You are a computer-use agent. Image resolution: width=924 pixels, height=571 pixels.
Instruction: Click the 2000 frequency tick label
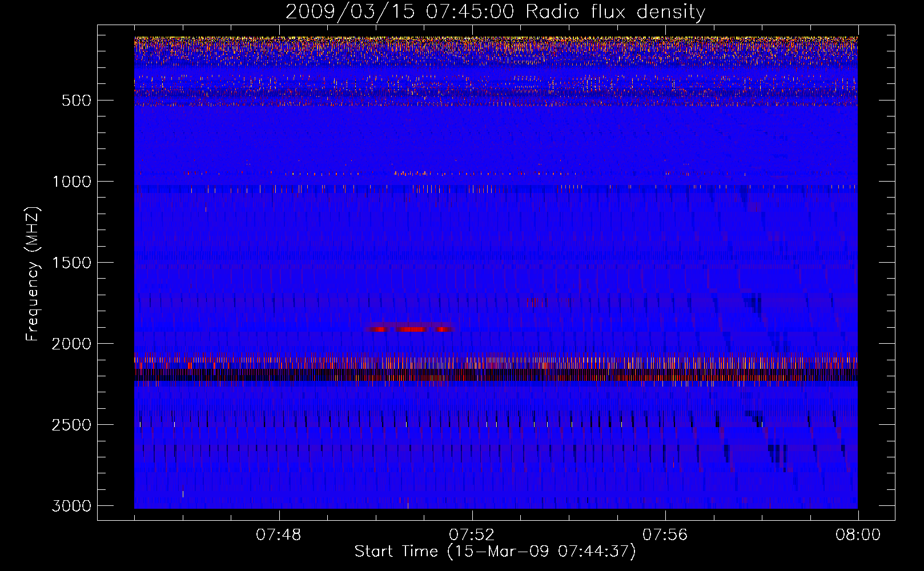(71, 344)
